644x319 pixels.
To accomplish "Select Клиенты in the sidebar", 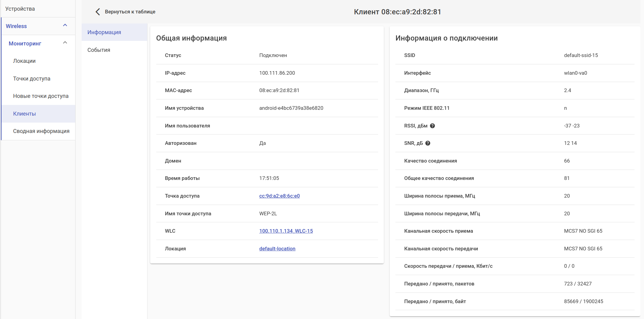I will pyautogui.click(x=24, y=114).
